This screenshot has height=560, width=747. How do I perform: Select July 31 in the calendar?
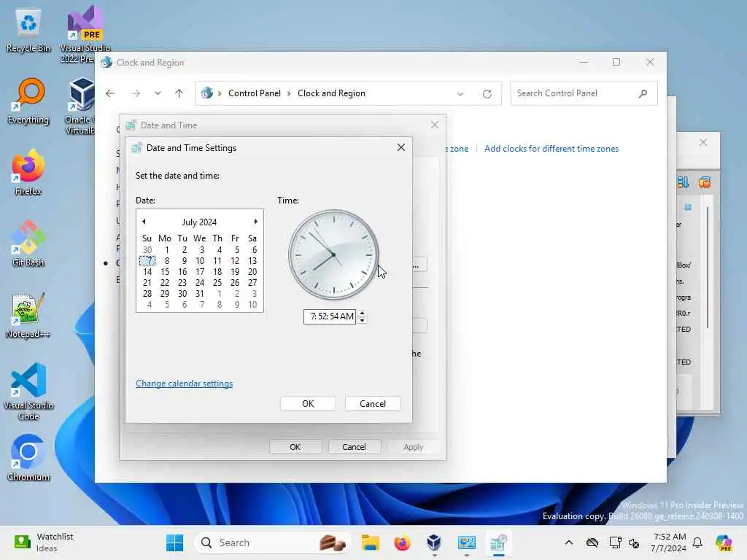(x=200, y=293)
